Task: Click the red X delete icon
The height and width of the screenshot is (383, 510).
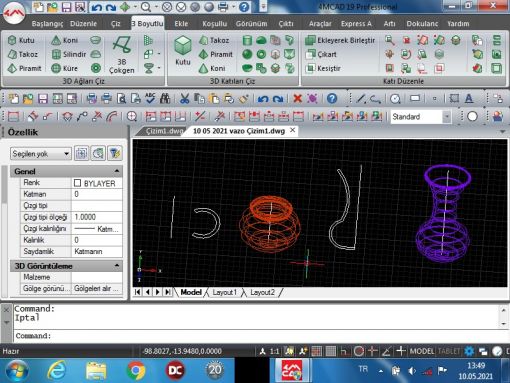Action: click(297, 98)
